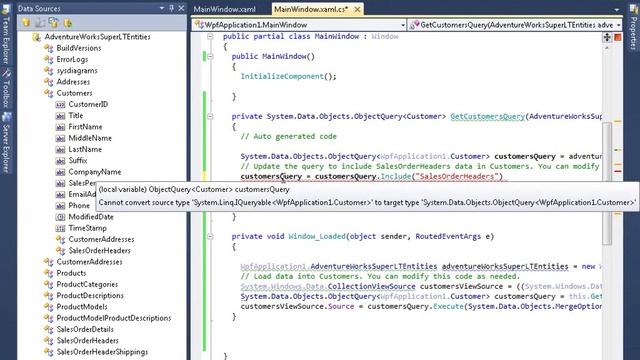Screen dimensions: 640x360
Task: Click the first Data Sources toolbar icon
Action: (x=26, y=22)
